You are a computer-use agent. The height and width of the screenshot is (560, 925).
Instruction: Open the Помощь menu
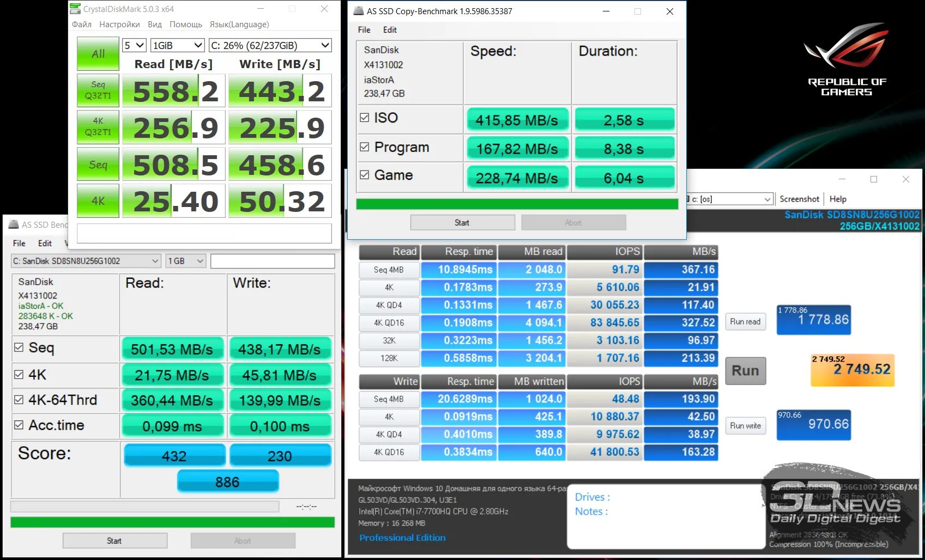coord(186,25)
